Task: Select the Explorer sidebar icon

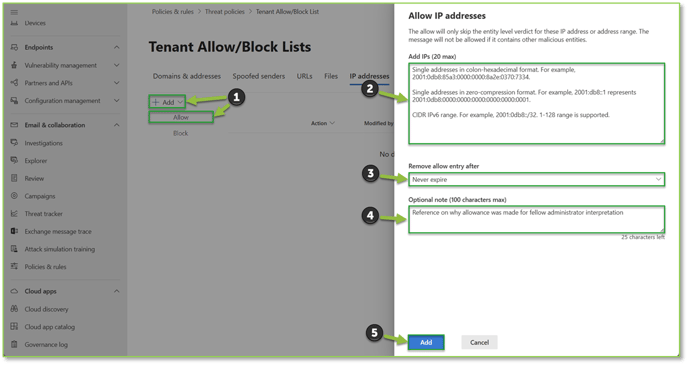Action: click(14, 161)
